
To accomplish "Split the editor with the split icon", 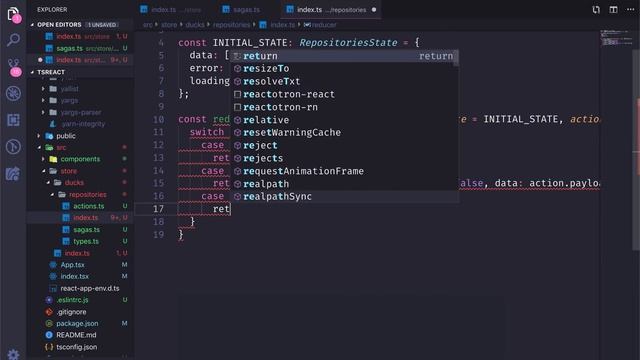I will [613, 9].
